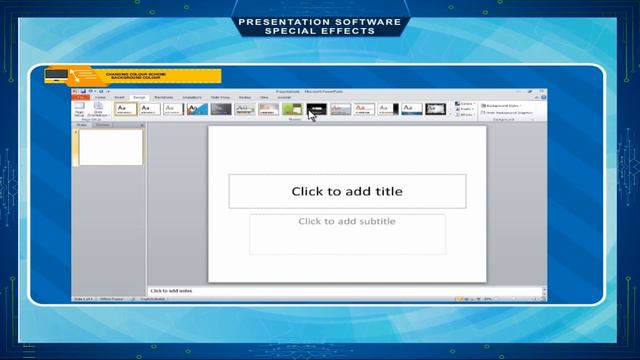Open the theme Effects dropdown

[464, 115]
